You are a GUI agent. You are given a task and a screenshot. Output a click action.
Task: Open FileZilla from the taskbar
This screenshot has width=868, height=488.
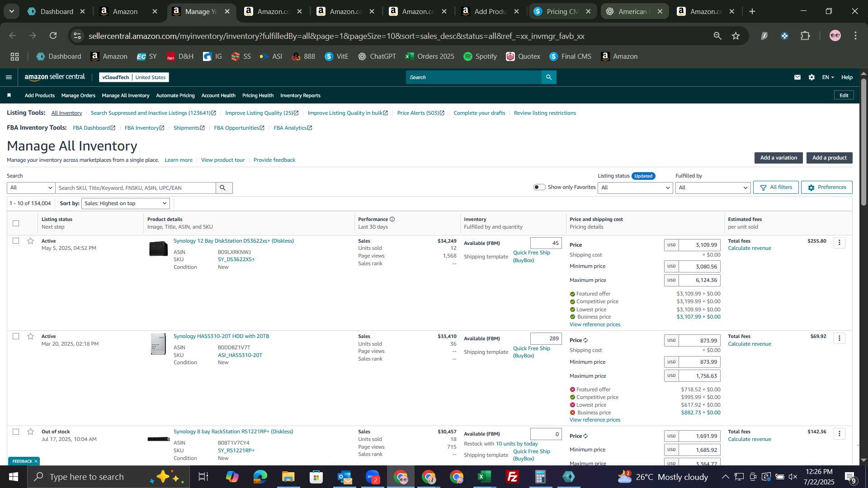(512, 477)
